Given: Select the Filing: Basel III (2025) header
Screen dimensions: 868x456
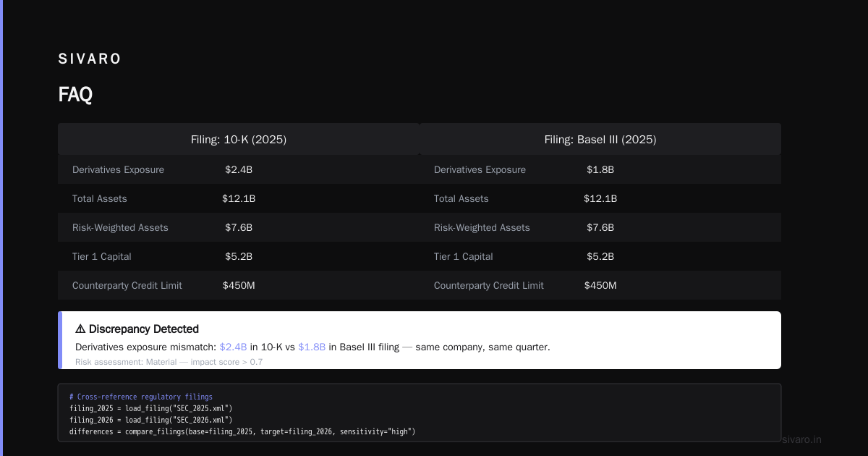Looking at the screenshot, I should click(600, 139).
